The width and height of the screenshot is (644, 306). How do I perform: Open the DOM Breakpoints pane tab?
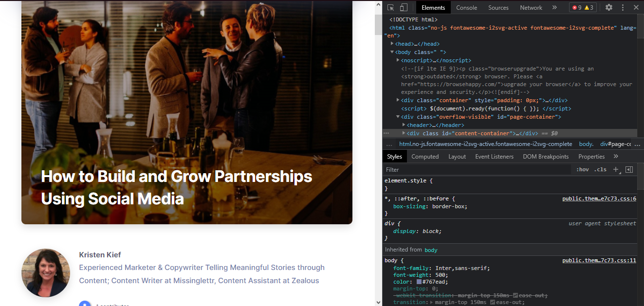coord(546,157)
